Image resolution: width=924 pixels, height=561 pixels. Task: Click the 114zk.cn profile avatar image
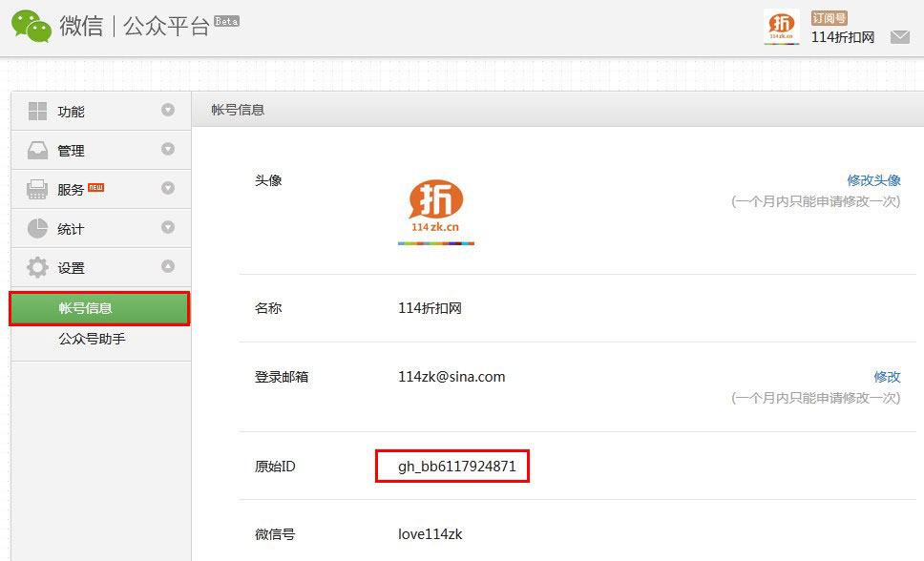[436, 212]
